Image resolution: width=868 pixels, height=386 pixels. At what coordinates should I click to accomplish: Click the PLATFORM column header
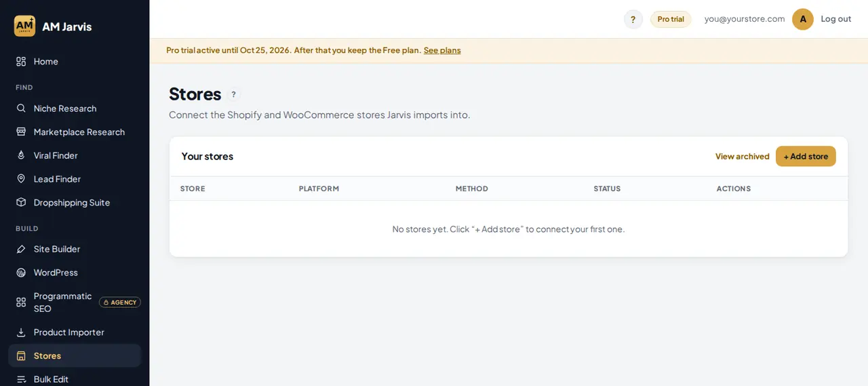(x=319, y=189)
